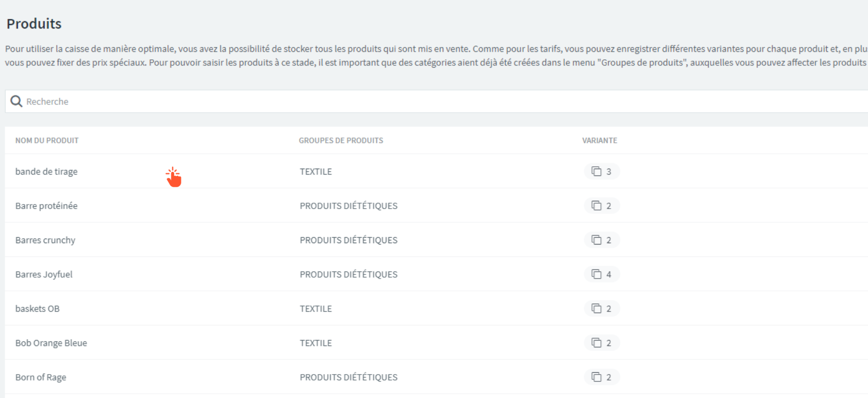Click GROUPES DE PRODUITS column header
Viewport: 868px width, 398px height.
pos(341,140)
